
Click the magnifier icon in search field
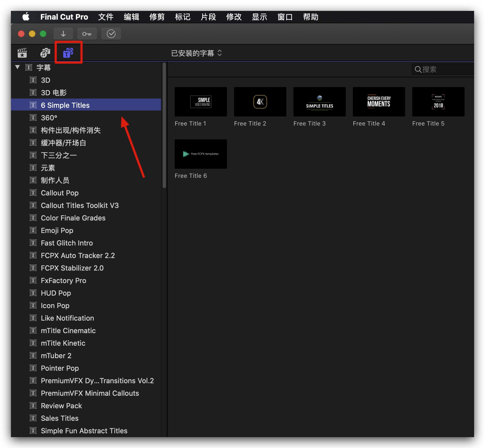[418, 69]
